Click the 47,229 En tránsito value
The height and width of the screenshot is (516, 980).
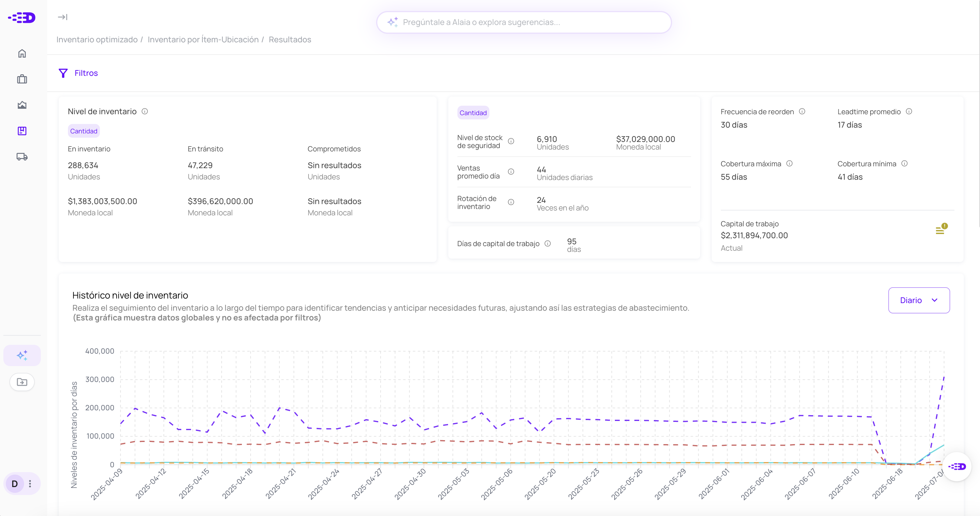(x=200, y=165)
